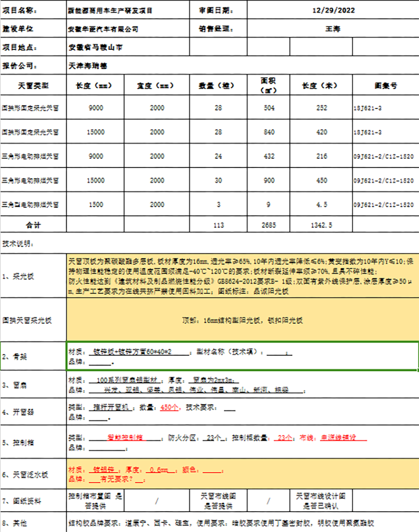Select the 销售经理 name cell 王涛
Screen dimensions: 419x532
tap(333, 29)
